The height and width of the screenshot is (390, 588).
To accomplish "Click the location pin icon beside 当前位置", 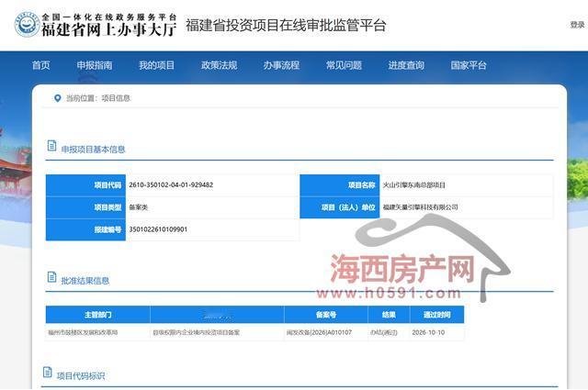I will point(57,98).
